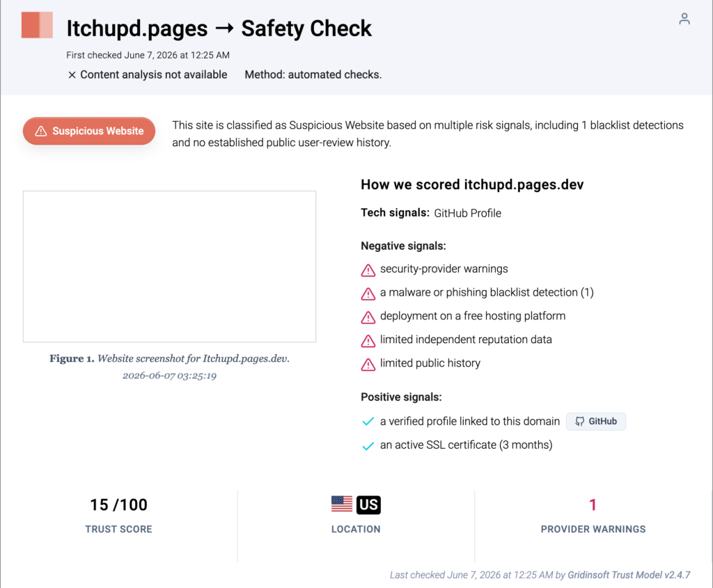
Task: Click the screenshot timestamp 2026-06-07 03:25:19
Action: (x=170, y=376)
